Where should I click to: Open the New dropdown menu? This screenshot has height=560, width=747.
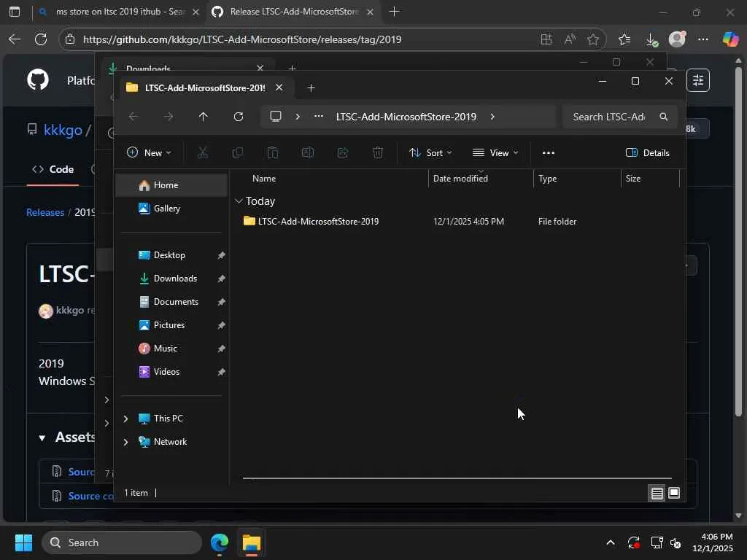point(149,153)
